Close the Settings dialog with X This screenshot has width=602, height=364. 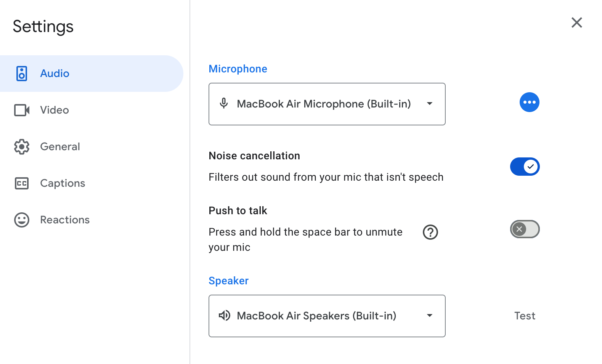tap(577, 22)
